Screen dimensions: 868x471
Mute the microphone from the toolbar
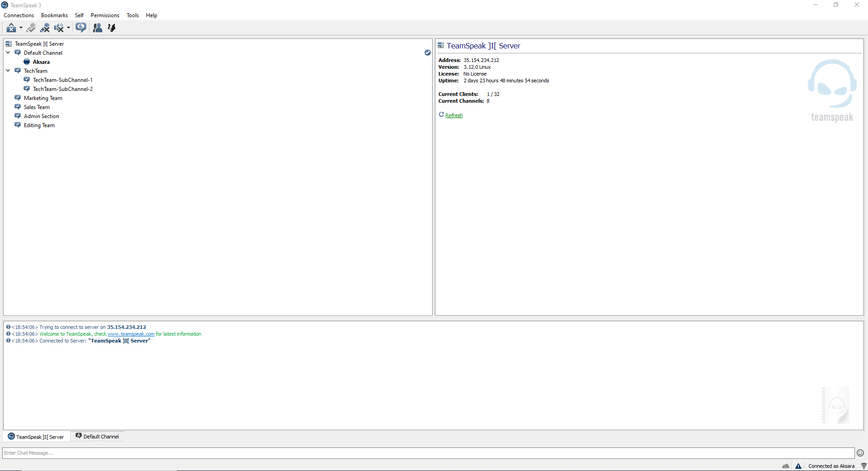tap(45, 28)
